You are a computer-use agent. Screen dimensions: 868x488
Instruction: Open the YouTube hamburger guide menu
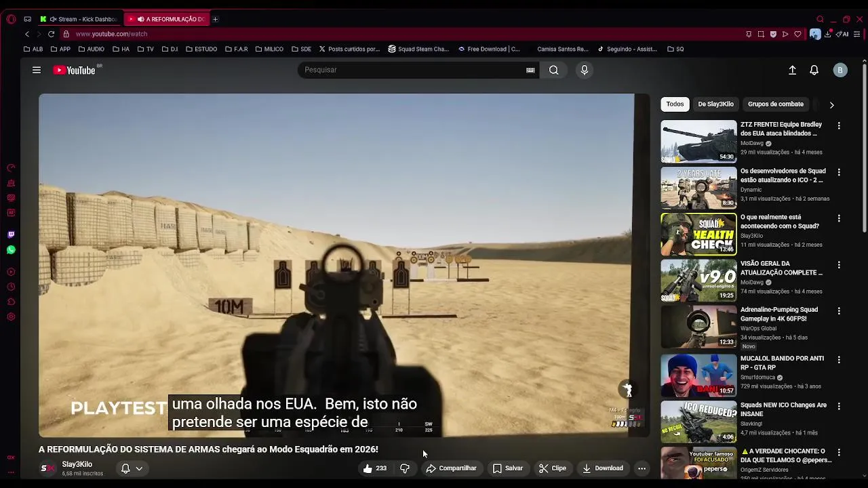pos(37,70)
